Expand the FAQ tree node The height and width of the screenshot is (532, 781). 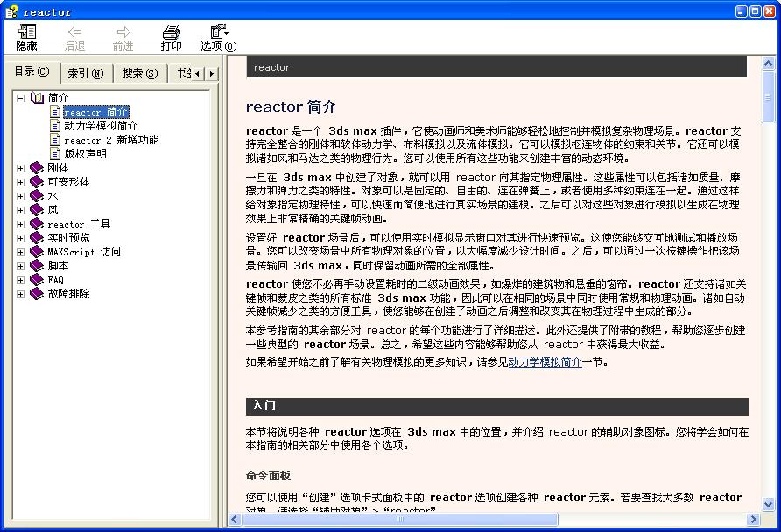[20, 280]
